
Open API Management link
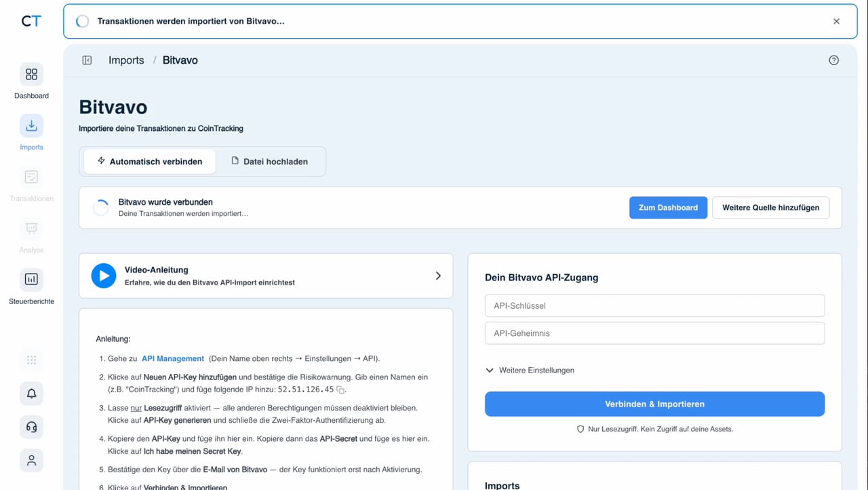(x=173, y=358)
